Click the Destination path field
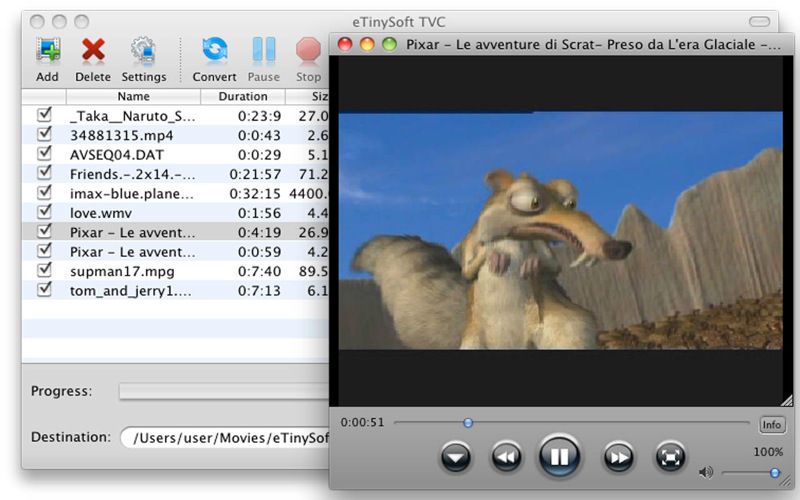800x500 pixels. point(225,437)
